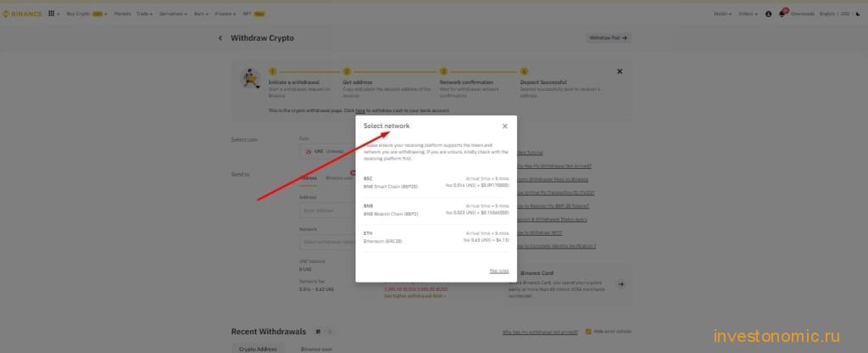This screenshot has width=868, height=353.
Task: Expand the Orders dropdown
Action: click(748, 14)
